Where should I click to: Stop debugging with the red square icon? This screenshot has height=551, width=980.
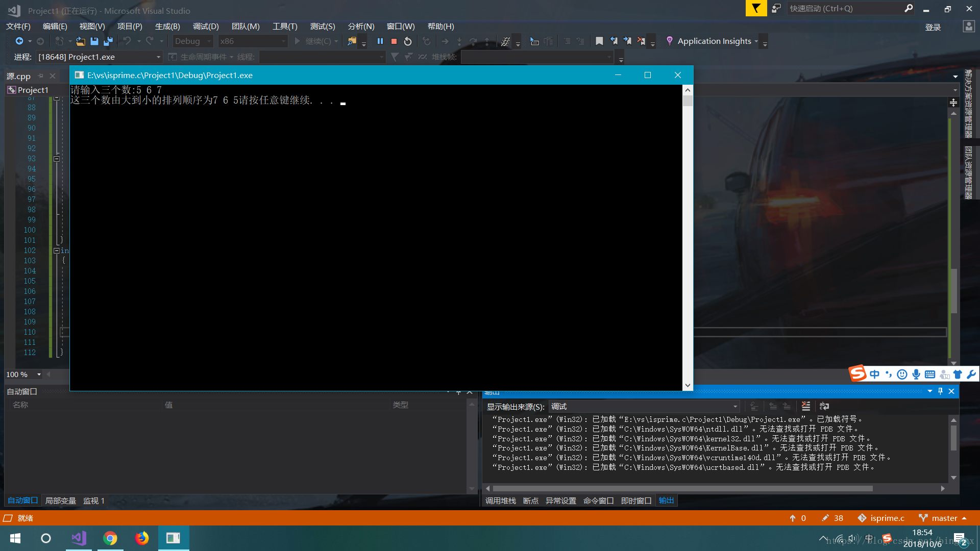point(394,41)
